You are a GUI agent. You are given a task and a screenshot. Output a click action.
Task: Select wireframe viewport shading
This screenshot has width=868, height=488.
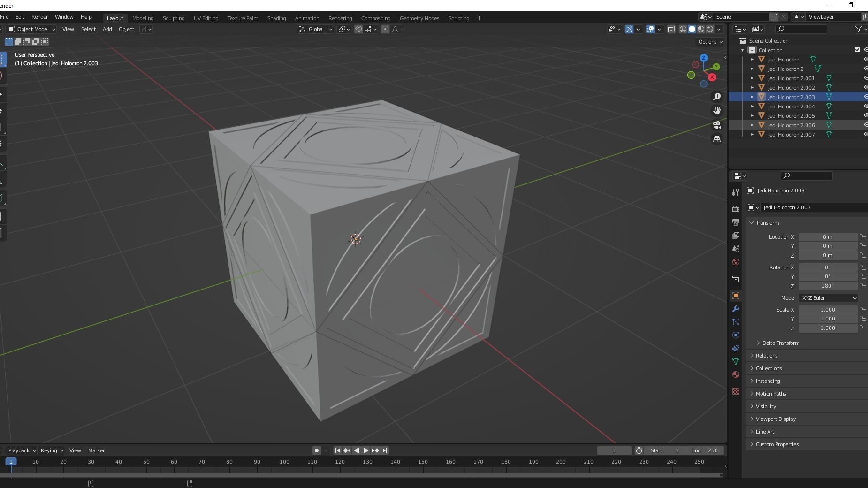point(683,29)
